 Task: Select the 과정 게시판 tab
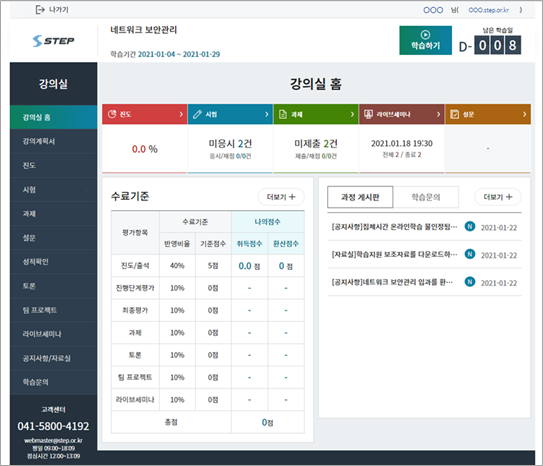click(360, 197)
